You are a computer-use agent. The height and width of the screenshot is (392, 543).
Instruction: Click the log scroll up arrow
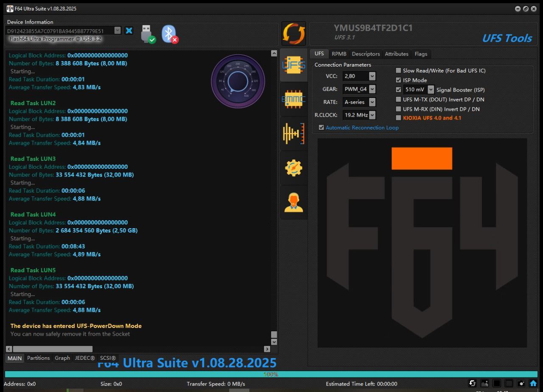coord(274,53)
